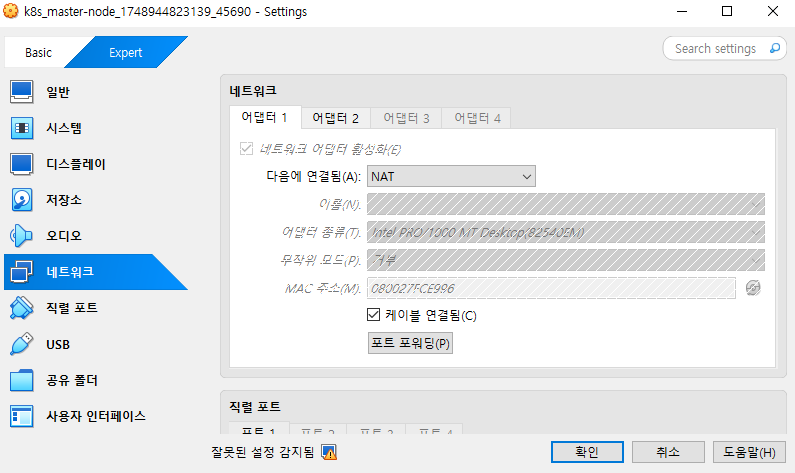This screenshot has height=473, width=795.
Task: Focus the Search settings field
Action: coord(715,48)
